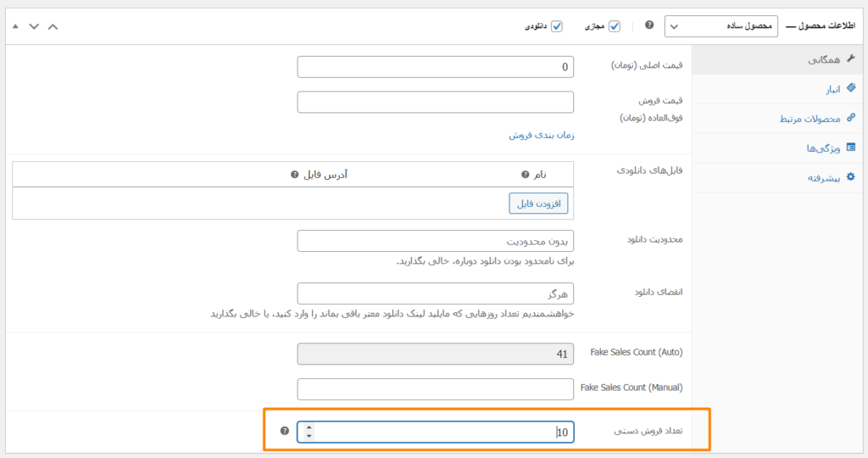Screen dimensions: 868x458
Task: Decrease تعداد فروش دستی with down stepper
Action: (309, 437)
